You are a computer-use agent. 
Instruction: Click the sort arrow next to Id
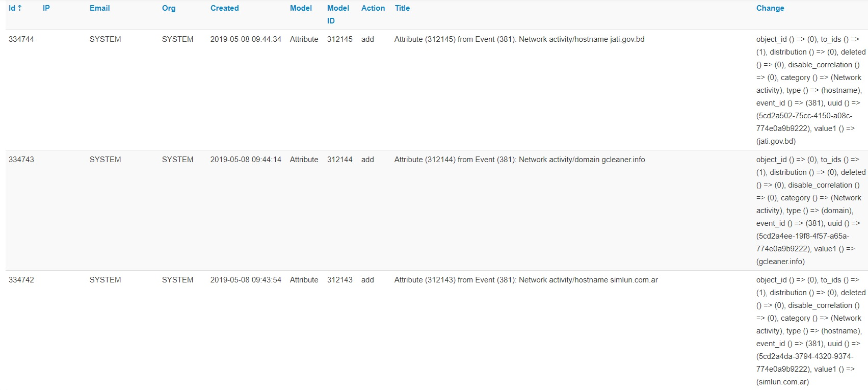tap(20, 8)
